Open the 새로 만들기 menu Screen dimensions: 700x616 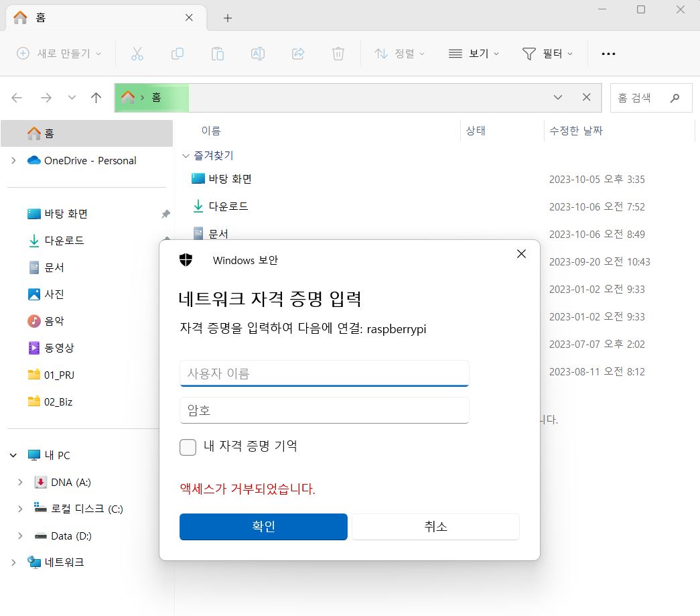59,54
